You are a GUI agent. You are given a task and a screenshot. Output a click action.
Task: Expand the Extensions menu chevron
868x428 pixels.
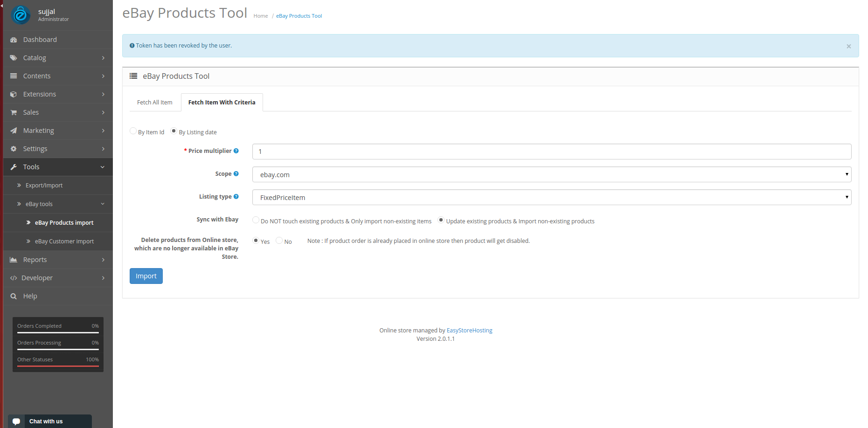pyautogui.click(x=103, y=94)
